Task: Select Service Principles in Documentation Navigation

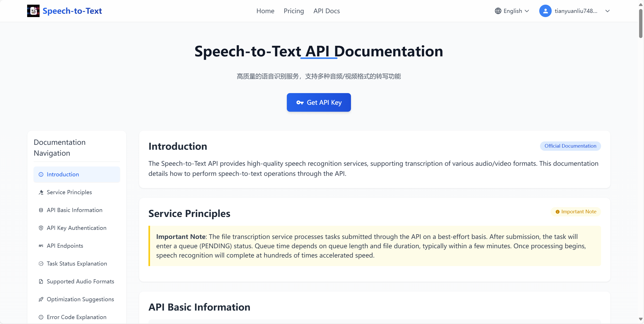Action: tap(69, 192)
